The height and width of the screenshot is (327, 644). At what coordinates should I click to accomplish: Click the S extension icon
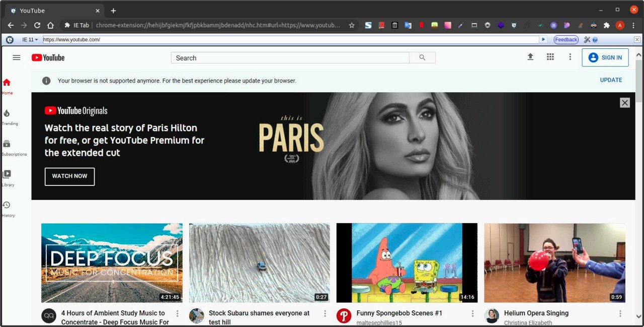point(368,25)
